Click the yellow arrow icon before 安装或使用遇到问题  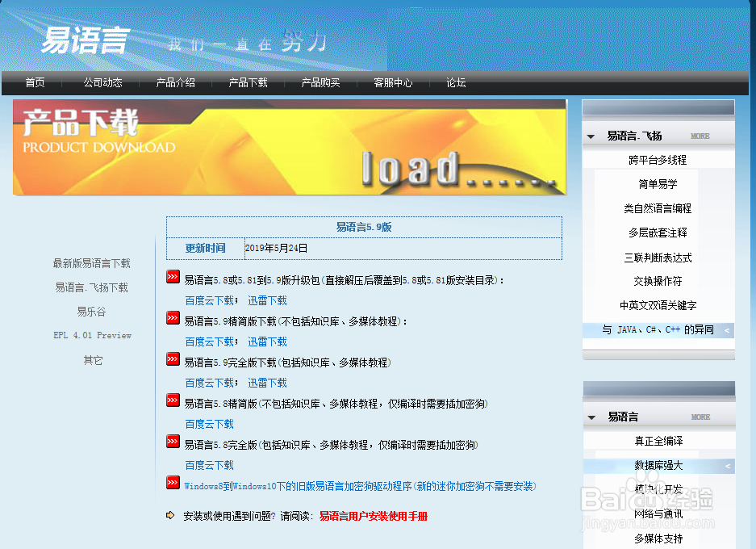point(170,515)
